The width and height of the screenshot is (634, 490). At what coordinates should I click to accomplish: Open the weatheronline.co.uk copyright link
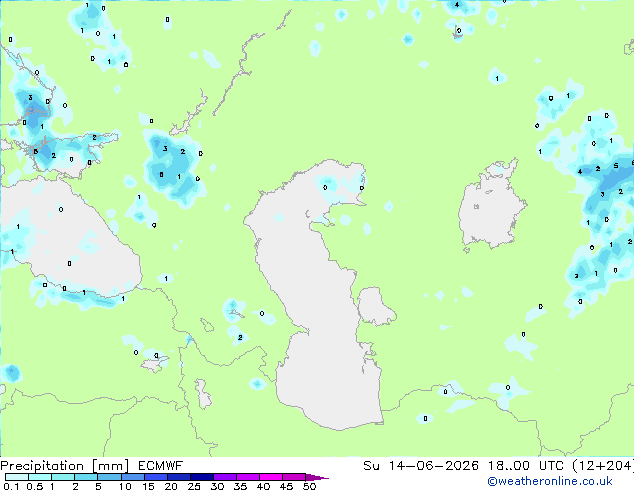coord(550,481)
